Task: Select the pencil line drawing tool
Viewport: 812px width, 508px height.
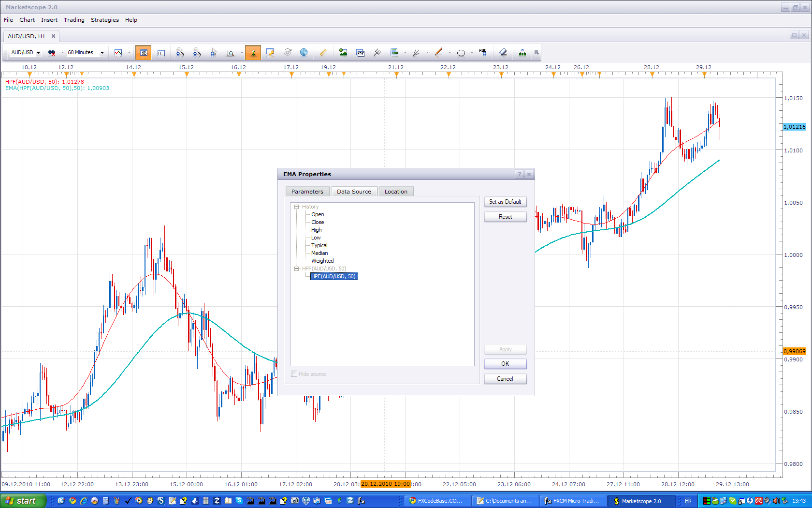Action: coord(439,53)
